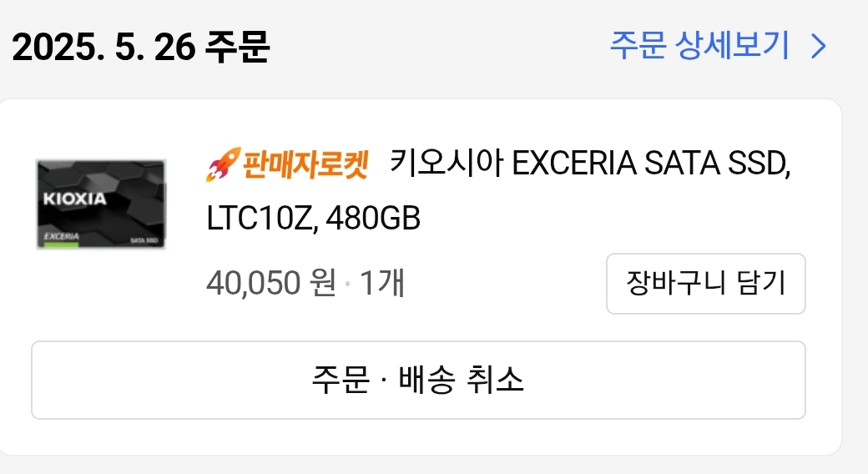Click the LTC10Z, 480GB model text
This screenshot has width=868, height=474.
coord(313,218)
